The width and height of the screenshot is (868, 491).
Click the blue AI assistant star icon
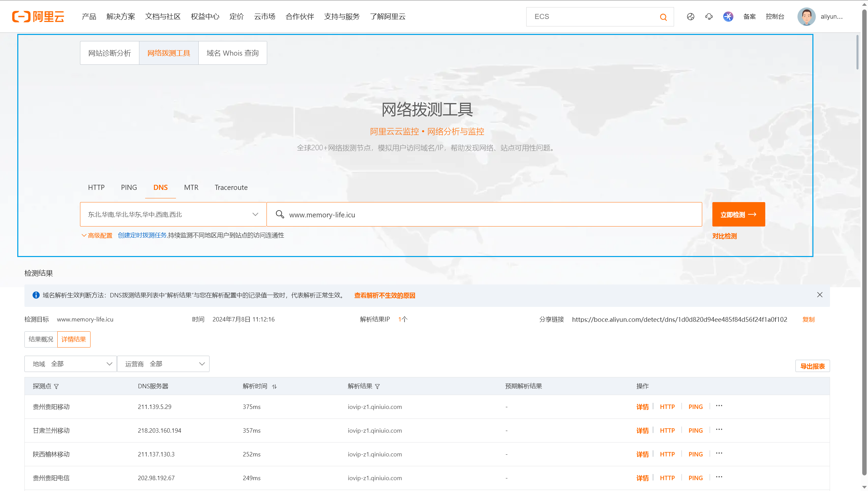pyautogui.click(x=728, y=17)
